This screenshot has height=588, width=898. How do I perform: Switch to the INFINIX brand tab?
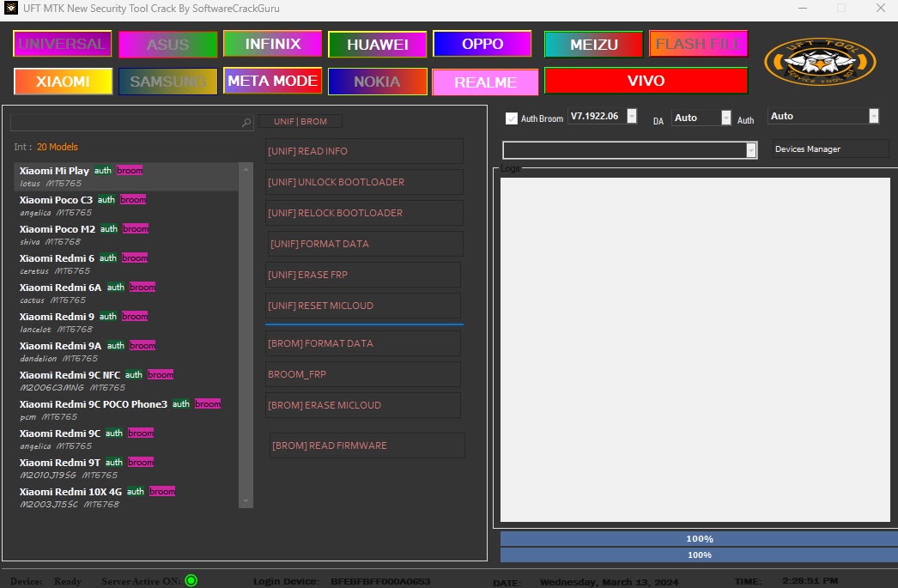(x=273, y=44)
